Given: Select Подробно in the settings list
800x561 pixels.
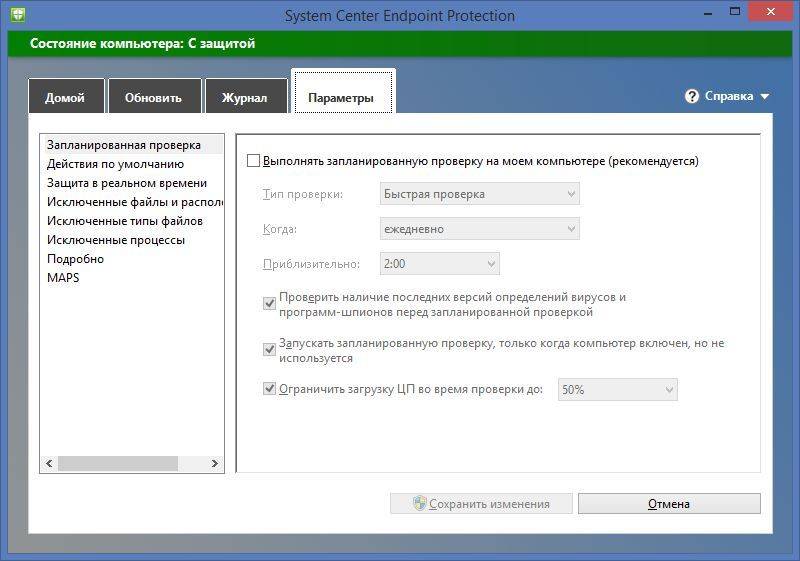Looking at the screenshot, I should pyautogui.click(x=132, y=259).
